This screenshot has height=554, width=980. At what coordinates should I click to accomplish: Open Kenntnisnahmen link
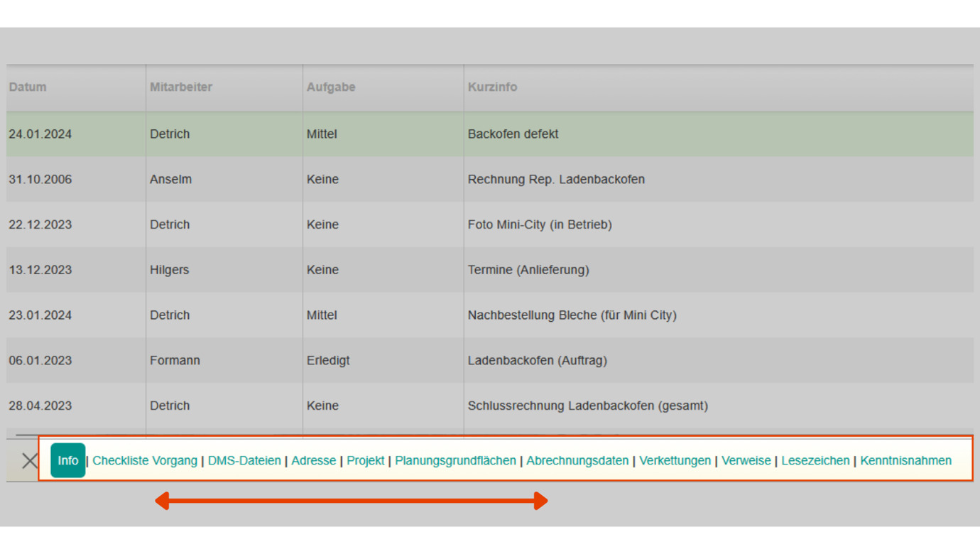tap(905, 460)
